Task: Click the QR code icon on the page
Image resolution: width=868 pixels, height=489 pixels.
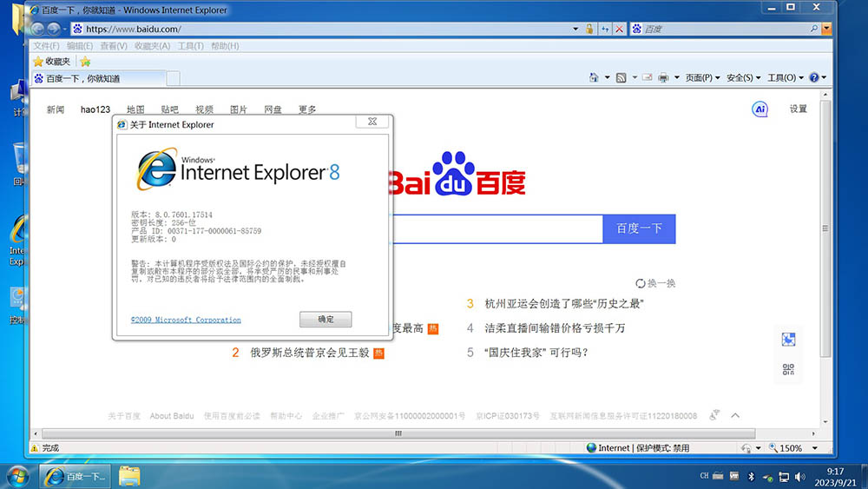Action: tap(788, 370)
